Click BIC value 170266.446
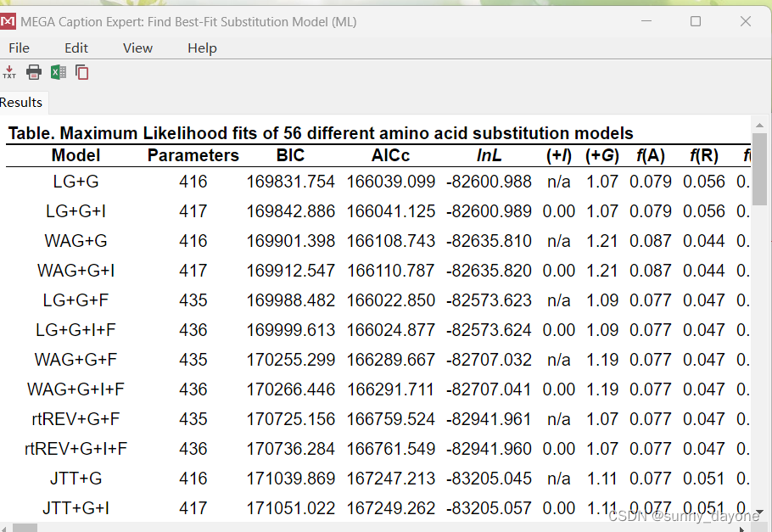 [x=290, y=389]
